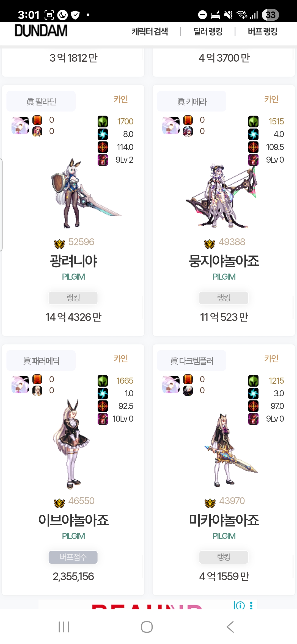The image size is (297, 644).
Task: Click the blue swirl icon on 뭉지야놀아죠 card
Action: pos(253,134)
